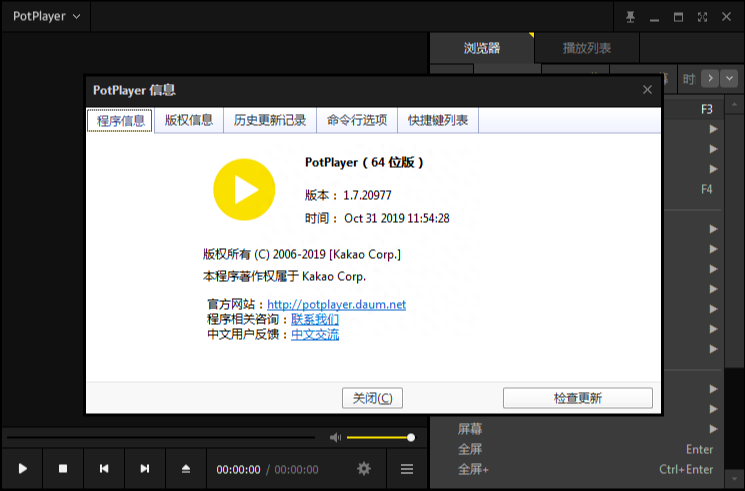Close the PotPlayer 信息 dialog with X
Screen dimensions: 745x491
[x=647, y=90]
